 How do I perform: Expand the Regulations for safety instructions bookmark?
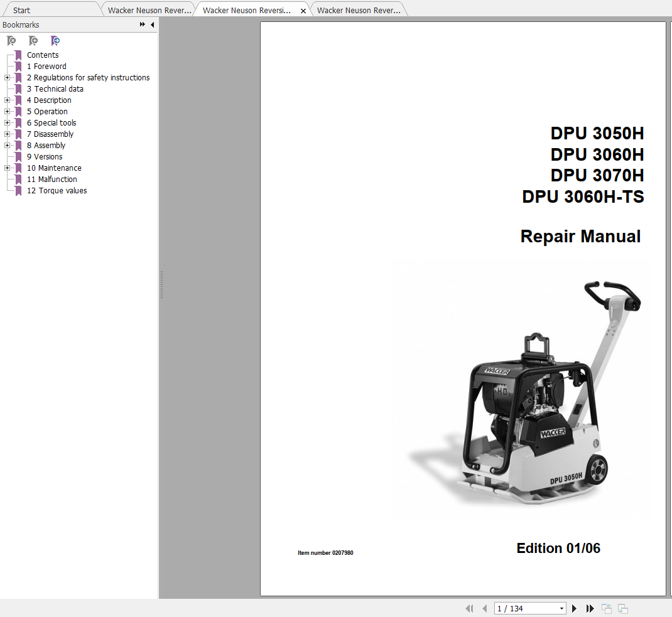[x=7, y=77]
